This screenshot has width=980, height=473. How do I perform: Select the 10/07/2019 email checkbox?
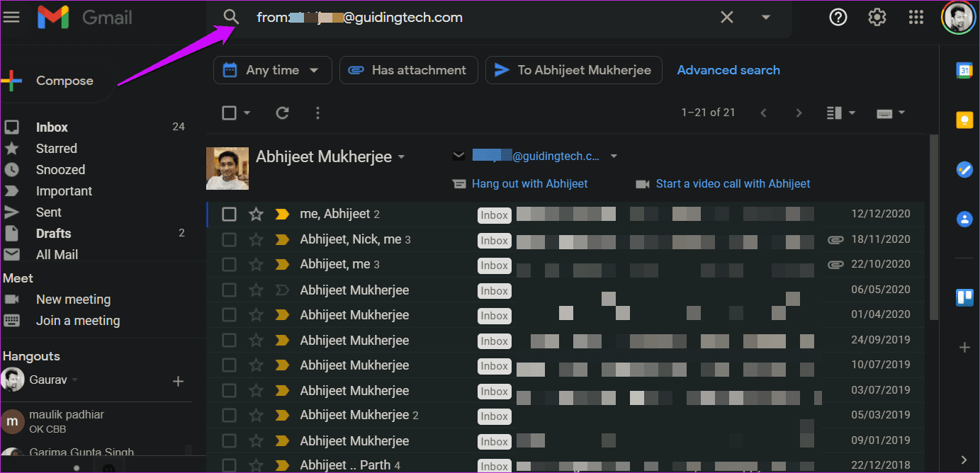[229, 365]
